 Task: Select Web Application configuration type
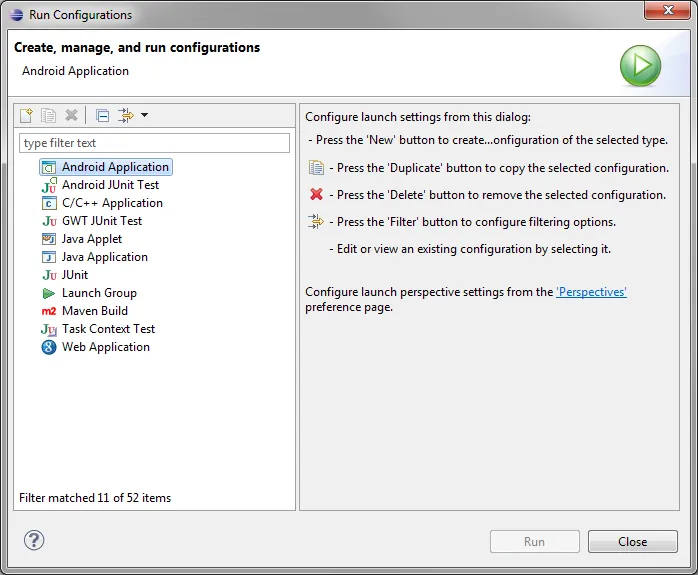(x=106, y=347)
